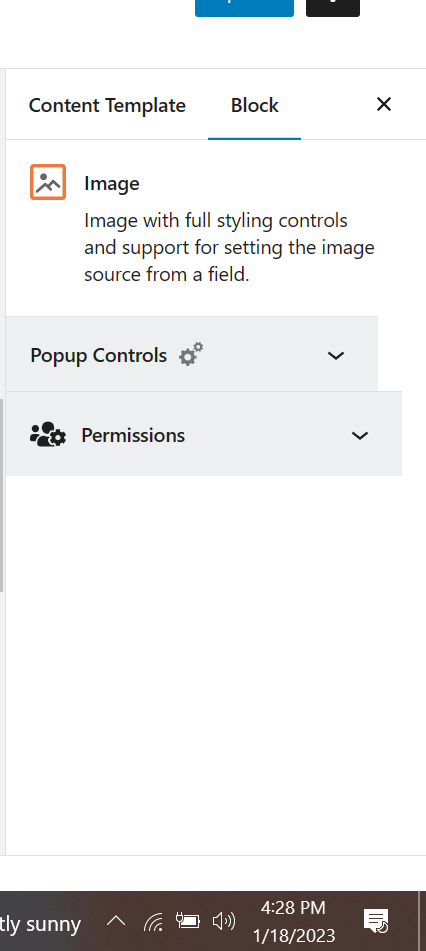Click the blue button at top
426x951 pixels.
pyautogui.click(x=245, y=8)
